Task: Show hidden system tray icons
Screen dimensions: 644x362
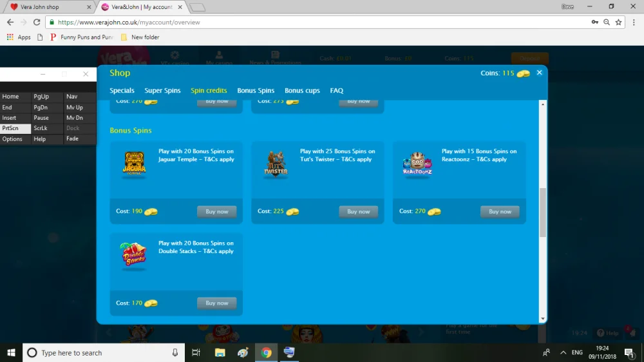Action: coord(563,352)
